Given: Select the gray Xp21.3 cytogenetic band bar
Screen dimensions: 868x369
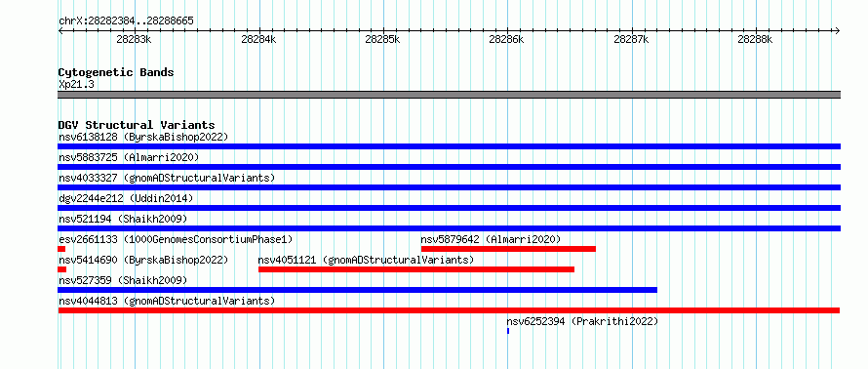Looking at the screenshot, I should tap(449, 95).
